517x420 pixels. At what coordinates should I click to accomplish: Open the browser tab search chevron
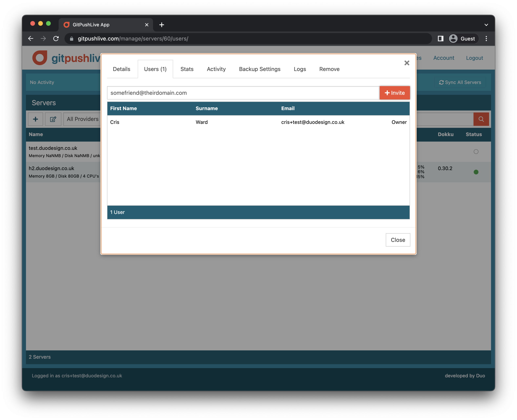486,24
